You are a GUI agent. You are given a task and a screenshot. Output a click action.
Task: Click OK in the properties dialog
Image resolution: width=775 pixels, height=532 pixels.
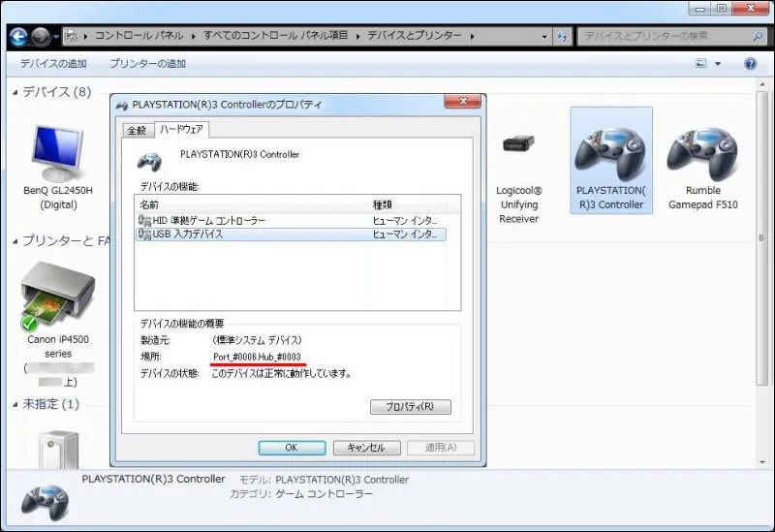pos(292,448)
